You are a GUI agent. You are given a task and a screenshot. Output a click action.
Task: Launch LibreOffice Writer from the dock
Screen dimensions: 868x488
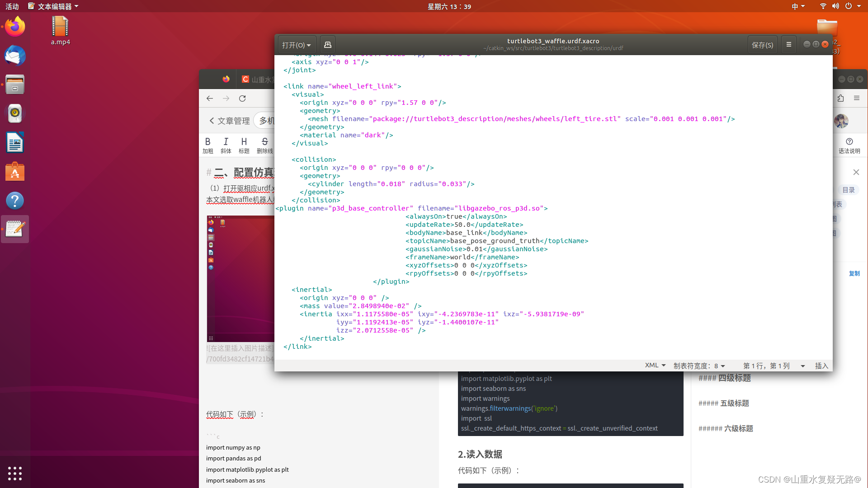(x=15, y=143)
